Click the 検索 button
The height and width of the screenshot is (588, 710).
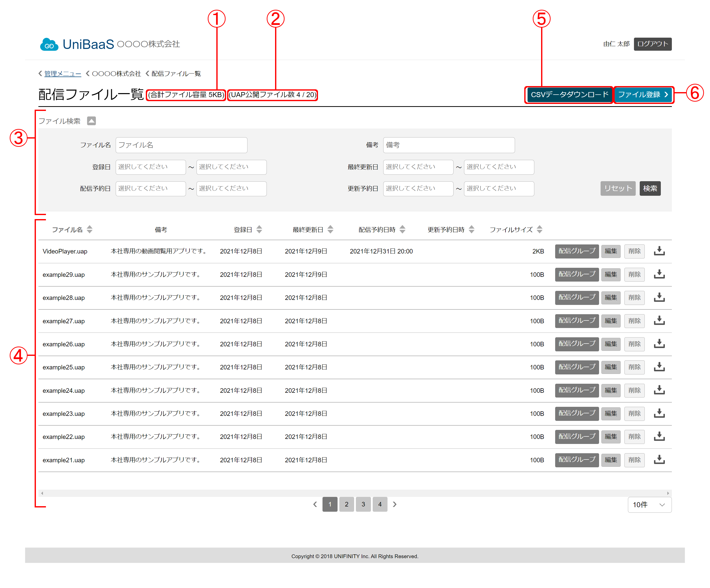pyautogui.click(x=650, y=188)
